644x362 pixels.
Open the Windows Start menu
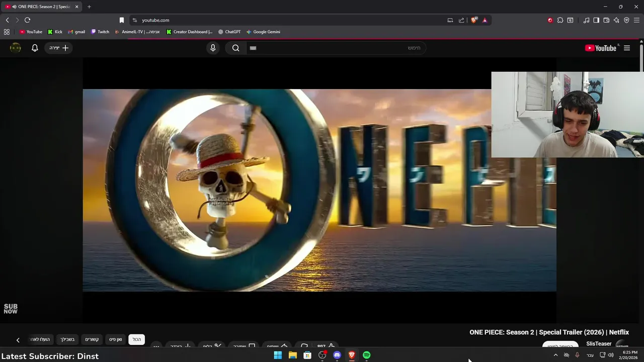click(x=278, y=355)
